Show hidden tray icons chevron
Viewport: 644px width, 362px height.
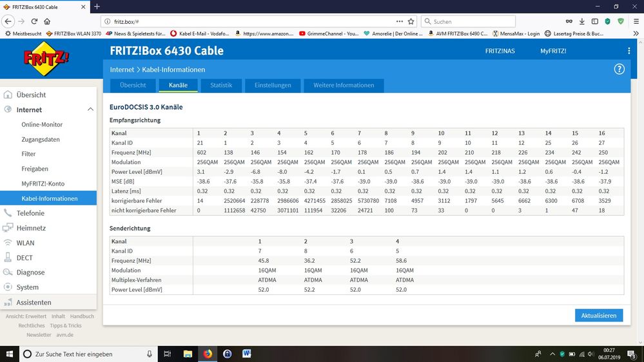click(x=552, y=354)
